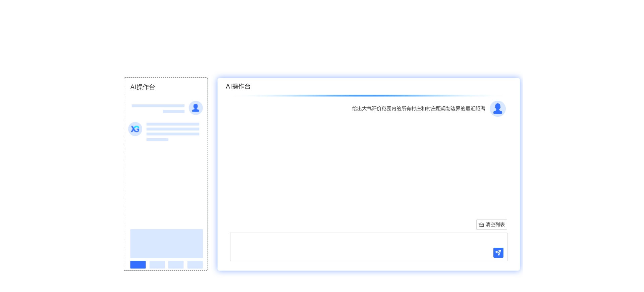This screenshot has height=292, width=644.
Task: Click the user avatar in the small preview panel
Action: pyautogui.click(x=196, y=108)
